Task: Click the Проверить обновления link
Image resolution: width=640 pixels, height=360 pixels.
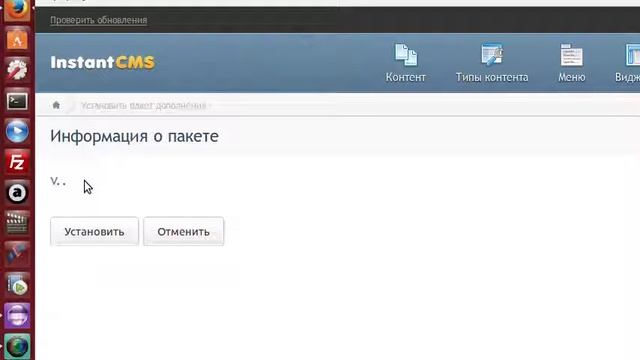Action: coord(98,20)
